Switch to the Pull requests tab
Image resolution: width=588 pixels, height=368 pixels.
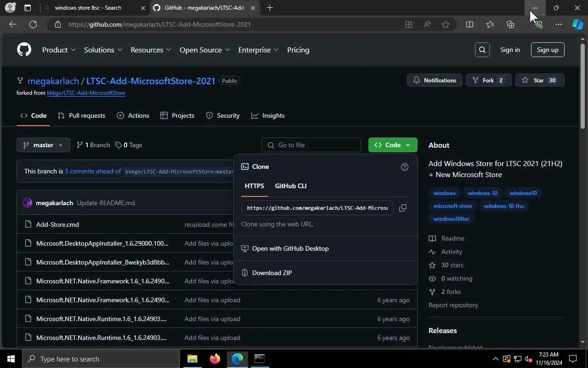[81, 115]
